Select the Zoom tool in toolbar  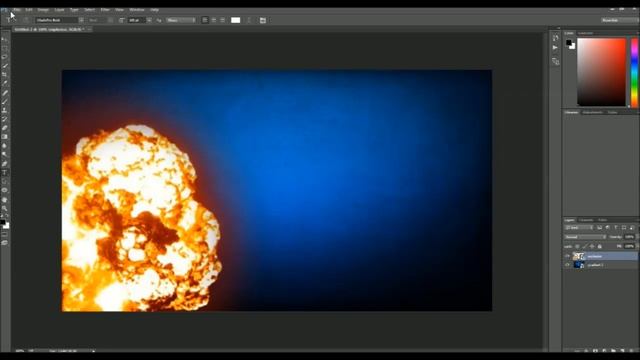click(5, 209)
